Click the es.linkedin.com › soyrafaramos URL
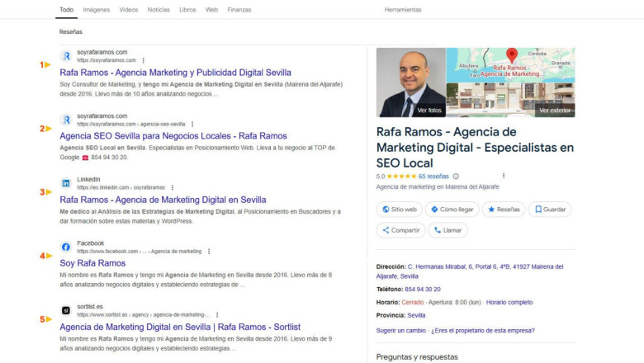 [121, 187]
